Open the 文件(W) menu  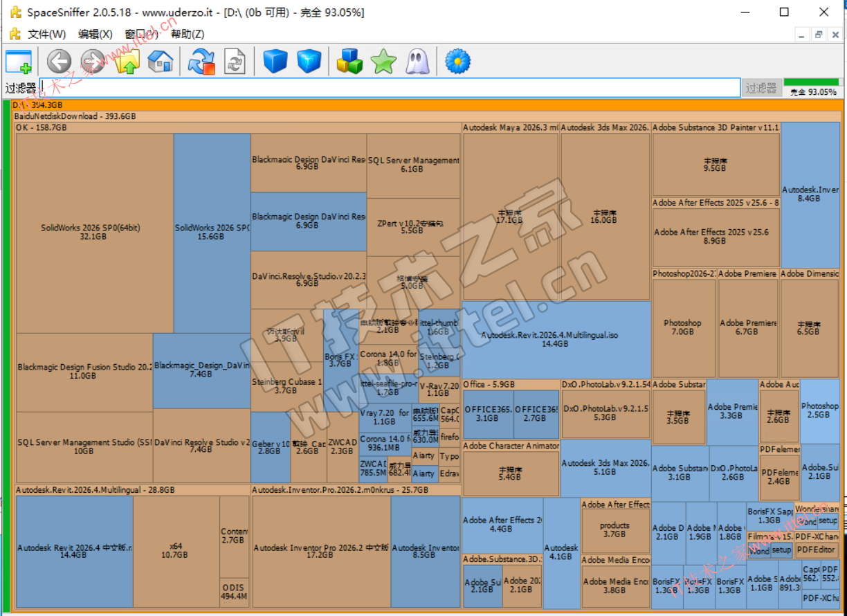(46, 34)
